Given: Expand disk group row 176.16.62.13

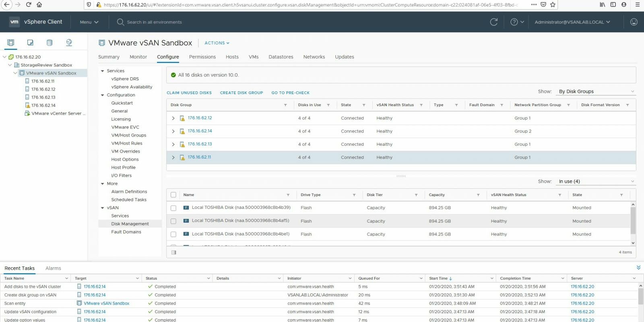Looking at the screenshot, I should click(173, 144).
